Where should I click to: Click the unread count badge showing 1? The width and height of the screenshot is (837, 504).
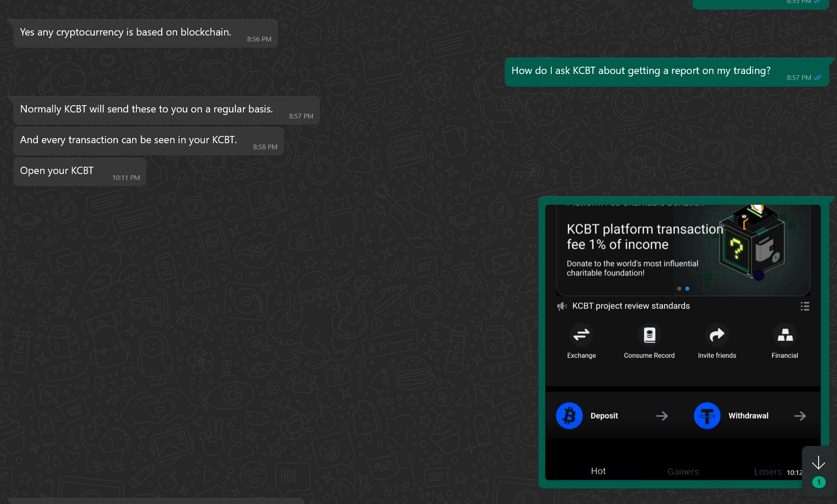(x=819, y=482)
